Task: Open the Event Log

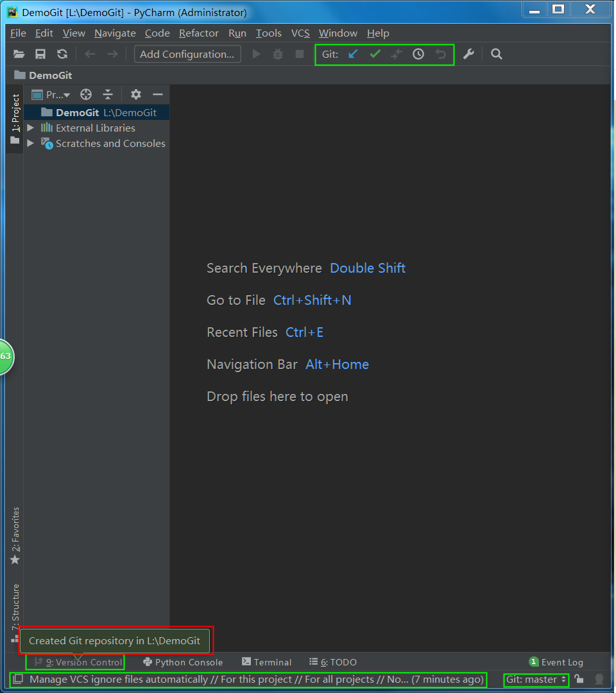Action: pyautogui.click(x=556, y=662)
